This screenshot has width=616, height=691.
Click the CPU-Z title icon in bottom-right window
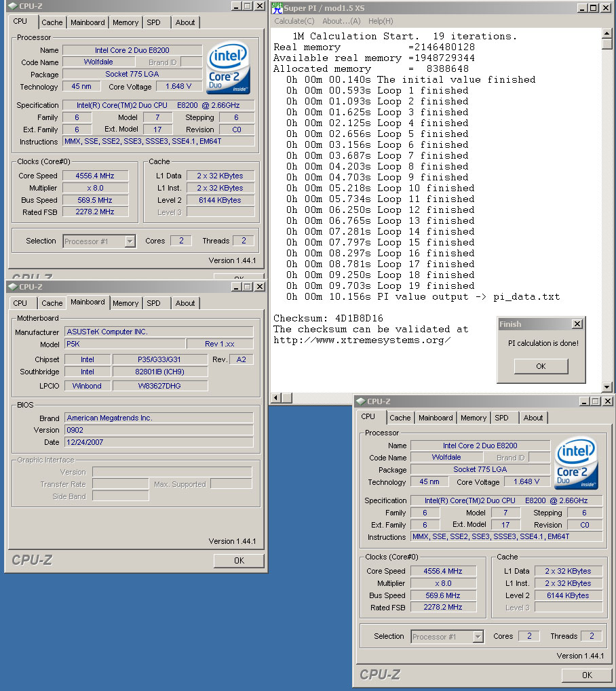(361, 401)
